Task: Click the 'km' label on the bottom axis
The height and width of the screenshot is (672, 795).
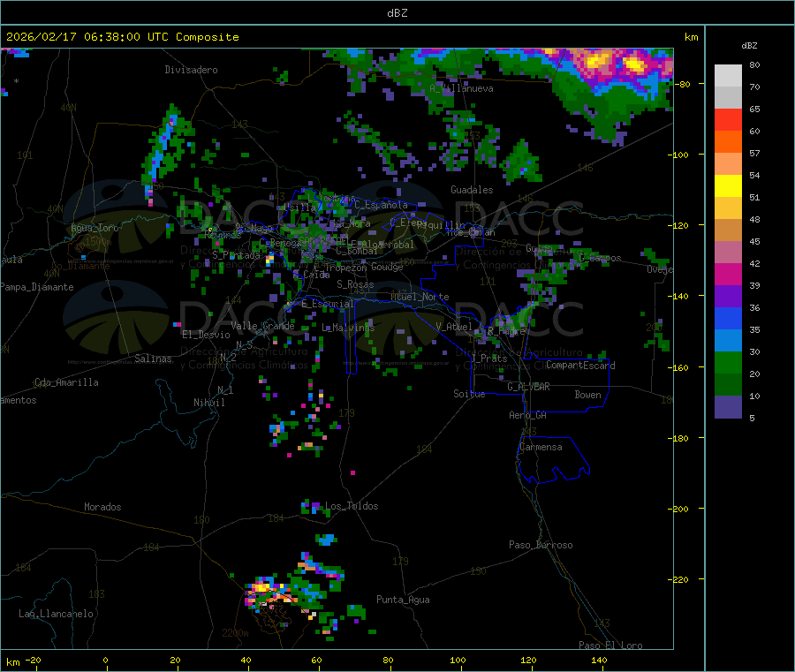Action: pyautogui.click(x=12, y=662)
